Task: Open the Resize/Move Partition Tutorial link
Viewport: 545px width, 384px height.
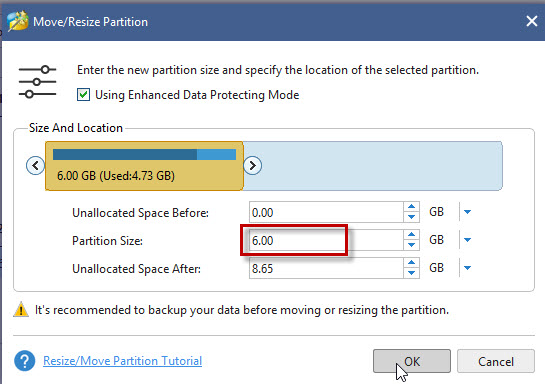Action: coord(122,361)
